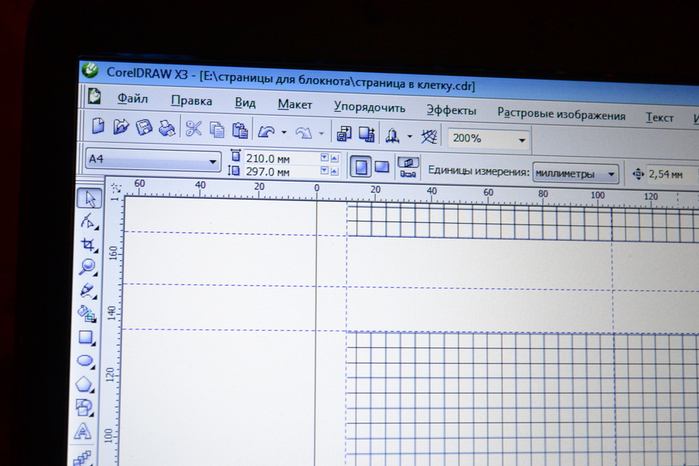699x466 pixels.
Task: Expand the Application launcher dropdown arrow
Action: (x=410, y=136)
